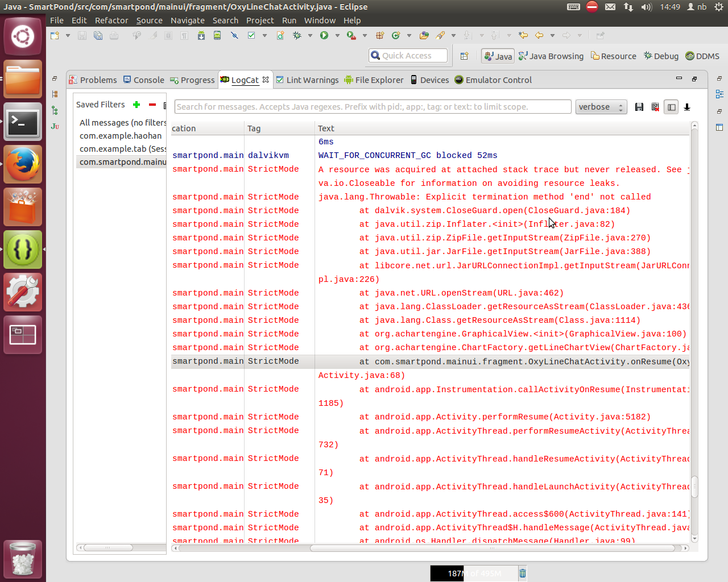Switch to the Java Browsing perspective
Image resolution: width=728 pixels, height=582 pixels.
point(551,56)
